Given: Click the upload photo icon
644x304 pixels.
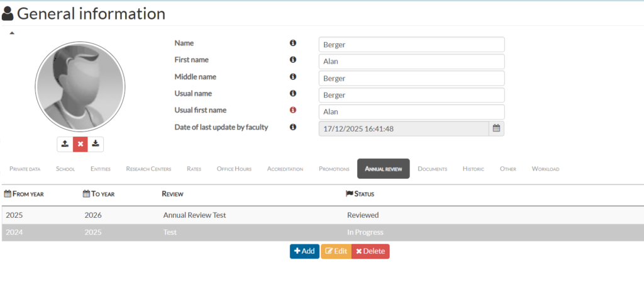Looking at the screenshot, I should [x=65, y=144].
